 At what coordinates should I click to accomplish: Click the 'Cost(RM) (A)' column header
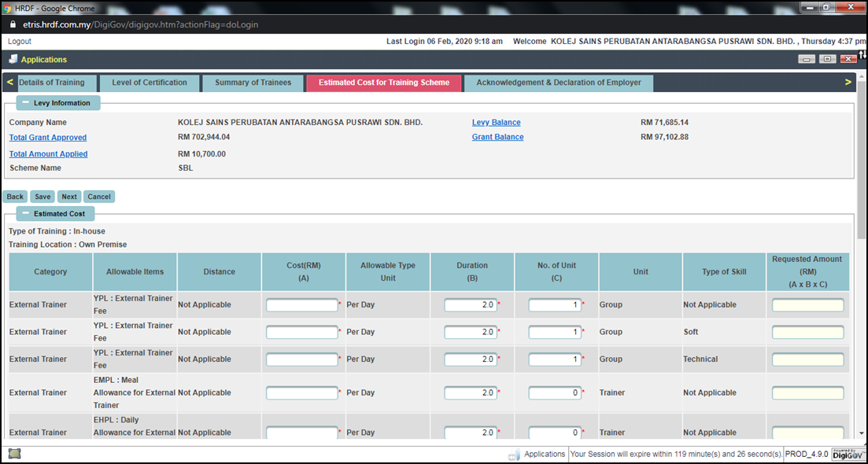pos(303,272)
